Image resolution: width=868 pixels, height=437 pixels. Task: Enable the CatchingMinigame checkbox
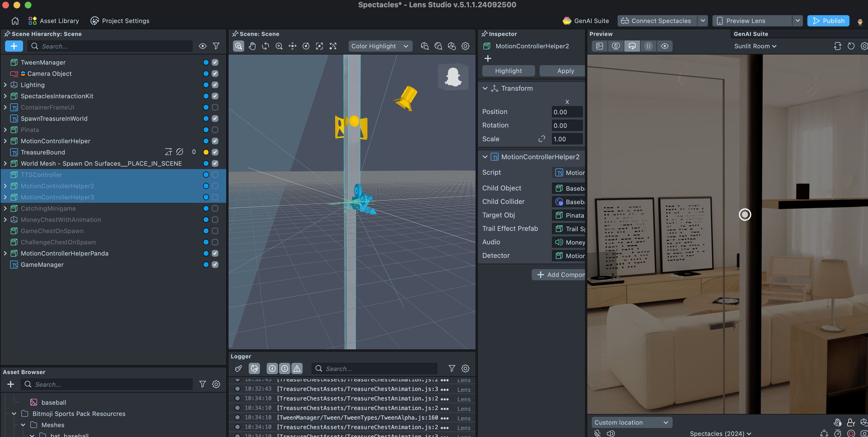215,208
